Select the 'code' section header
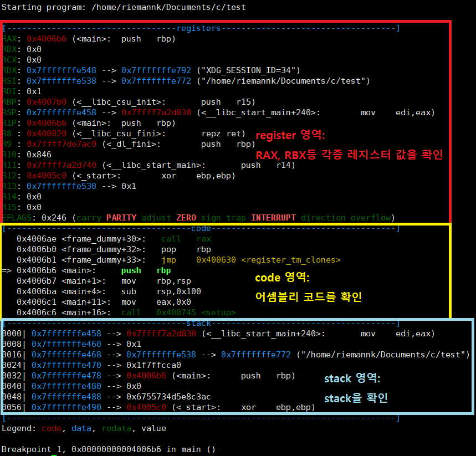Viewport: 476px width, 456px height. (201, 229)
